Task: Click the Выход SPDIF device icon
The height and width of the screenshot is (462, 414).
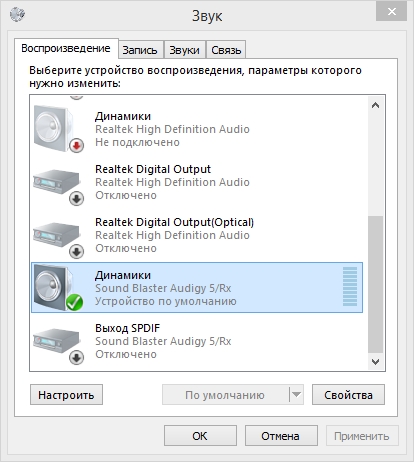Action: [58, 345]
